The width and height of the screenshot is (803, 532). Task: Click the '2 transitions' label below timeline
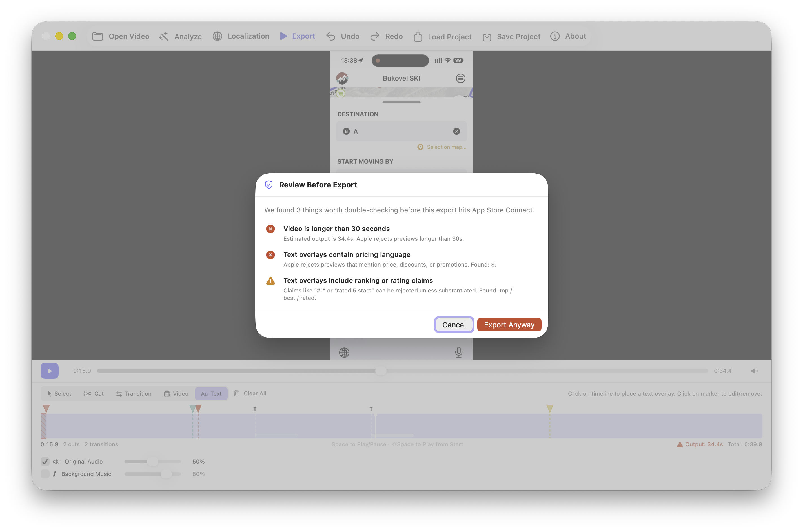point(101,444)
